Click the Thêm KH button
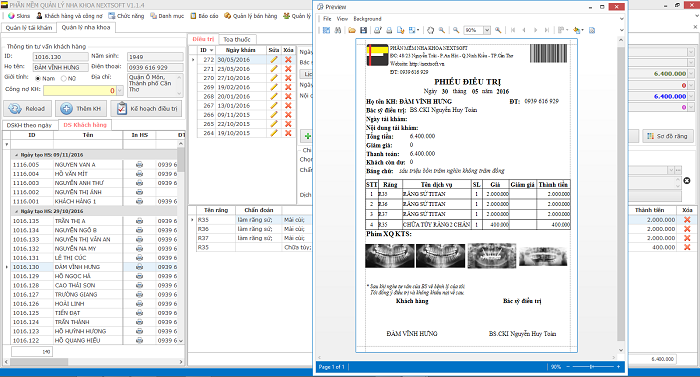This screenshot has width=700, height=377. (81, 109)
